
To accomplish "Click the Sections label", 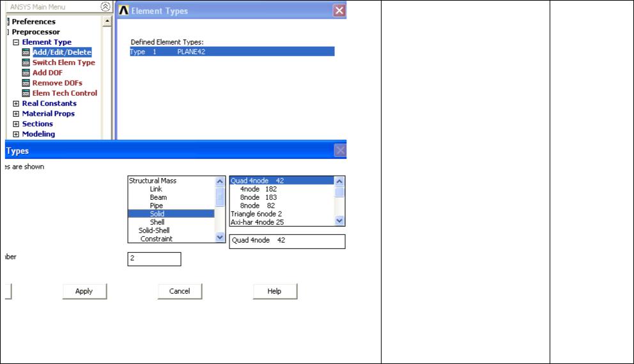I will [37, 124].
